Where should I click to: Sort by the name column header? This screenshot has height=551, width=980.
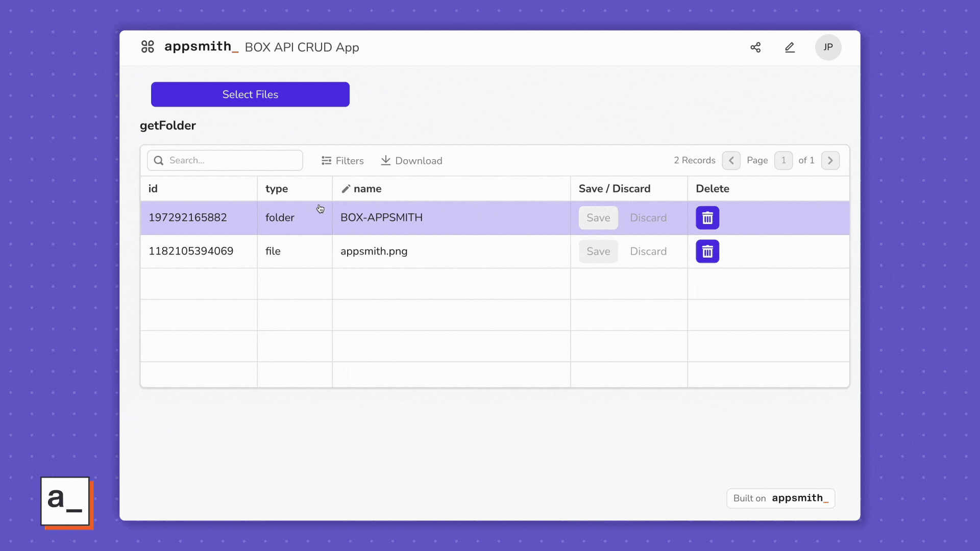coord(452,189)
